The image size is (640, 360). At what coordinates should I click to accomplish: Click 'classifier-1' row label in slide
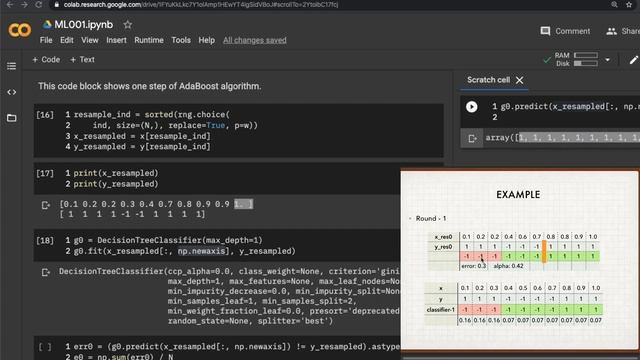[440, 310]
